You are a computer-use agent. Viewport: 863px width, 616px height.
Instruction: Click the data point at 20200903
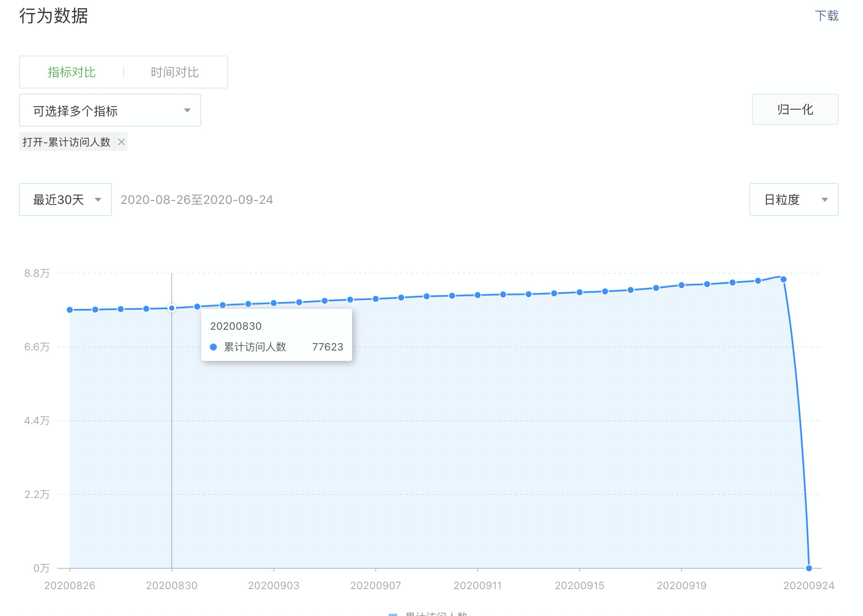pyautogui.click(x=274, y=303)
